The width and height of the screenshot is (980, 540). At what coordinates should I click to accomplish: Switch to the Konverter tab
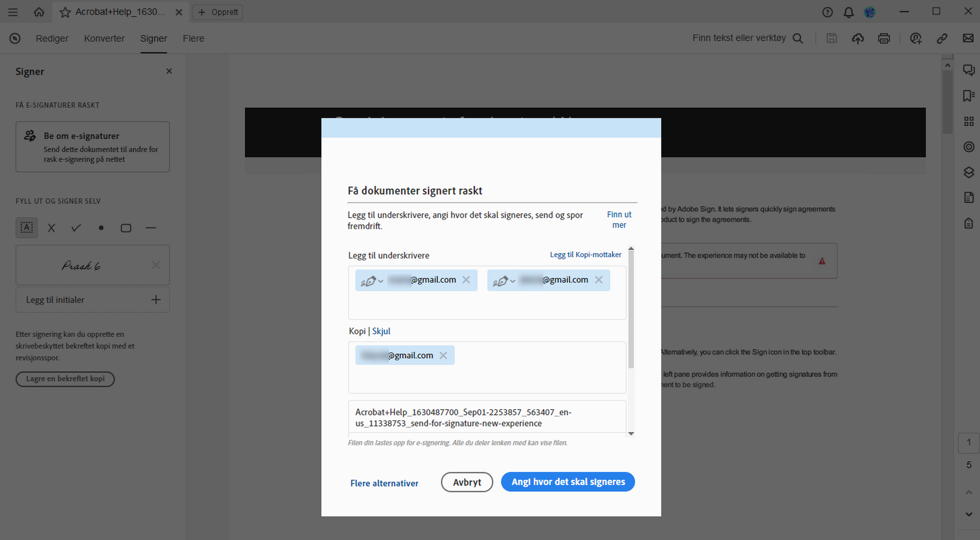pyautogui.click(x=104, y=39)
